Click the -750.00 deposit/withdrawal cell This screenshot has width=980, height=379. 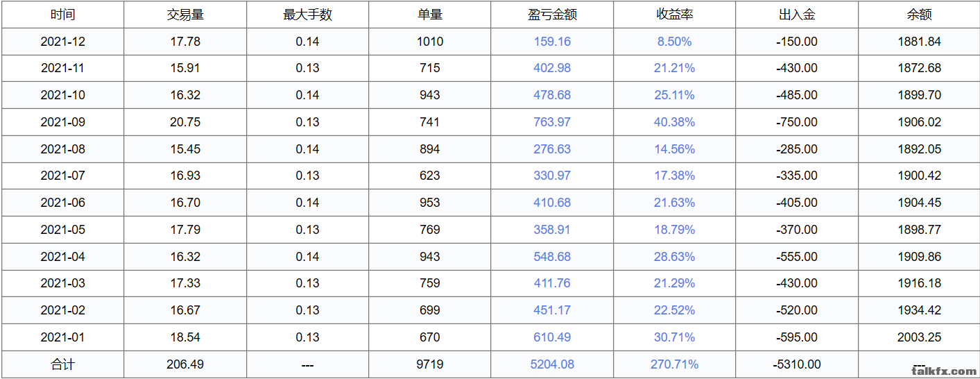797,122
